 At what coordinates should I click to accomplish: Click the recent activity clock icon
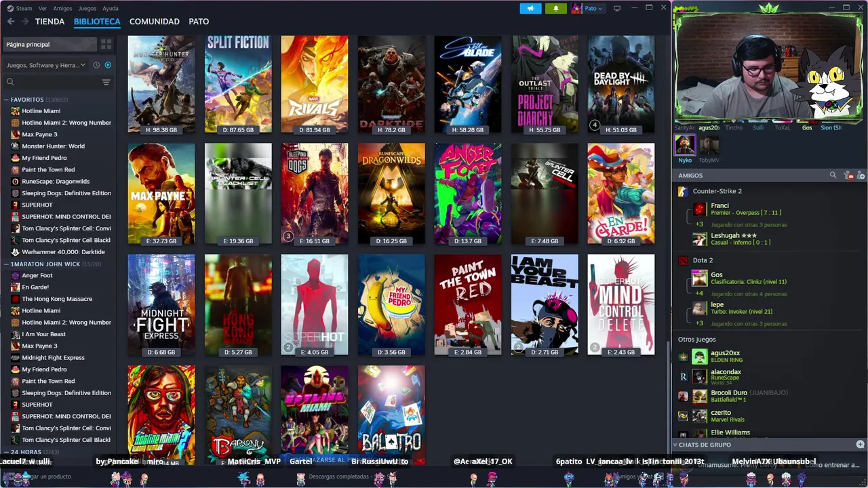pyautogui.click(x=96, y=65)
